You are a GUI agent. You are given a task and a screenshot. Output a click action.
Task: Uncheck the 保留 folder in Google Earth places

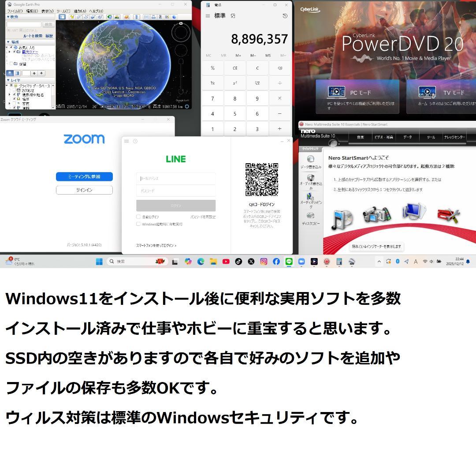(11, 63)
